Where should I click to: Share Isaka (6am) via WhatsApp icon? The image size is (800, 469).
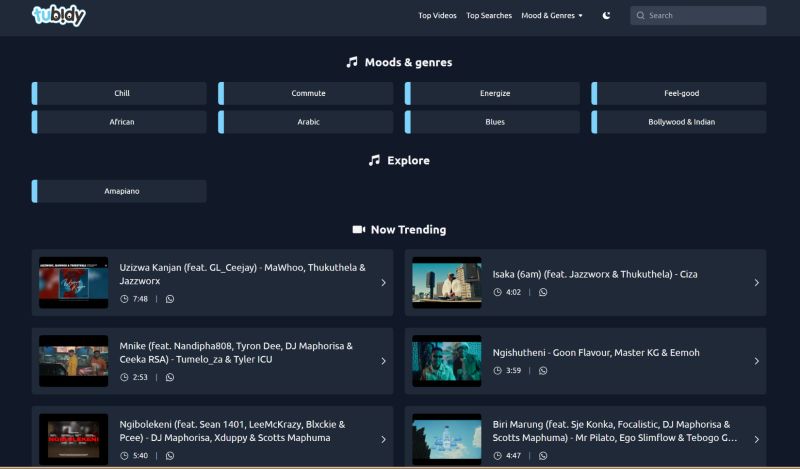coord(543,293)
